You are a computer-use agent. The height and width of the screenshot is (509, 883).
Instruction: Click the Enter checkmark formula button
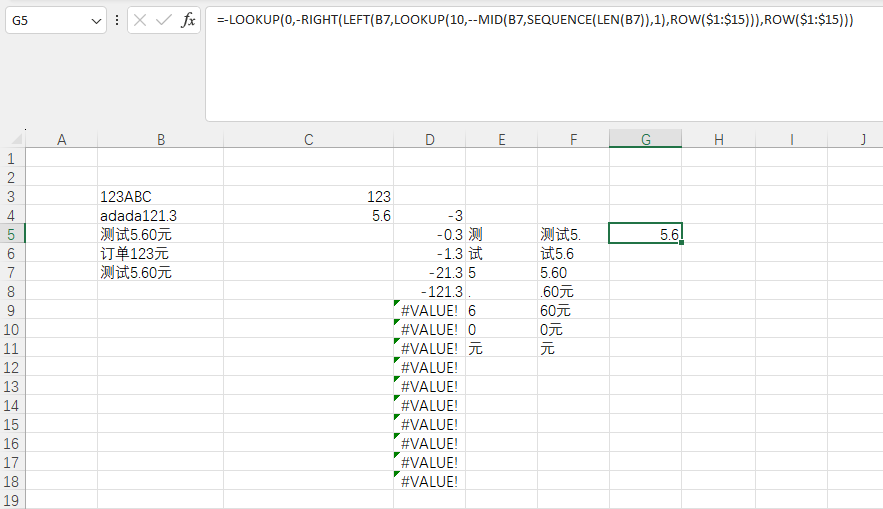(x=164, y=21)
